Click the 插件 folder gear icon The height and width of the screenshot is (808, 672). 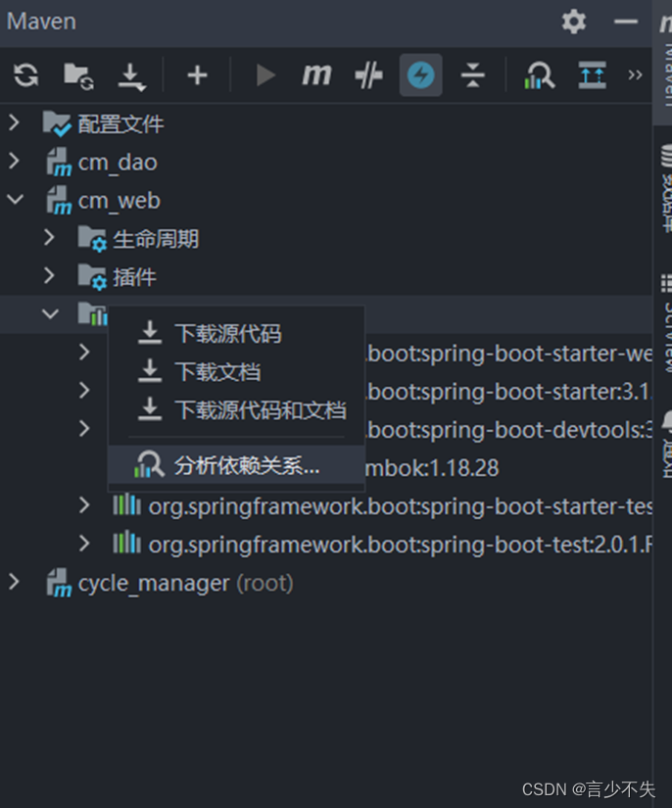tap(92, 277)
